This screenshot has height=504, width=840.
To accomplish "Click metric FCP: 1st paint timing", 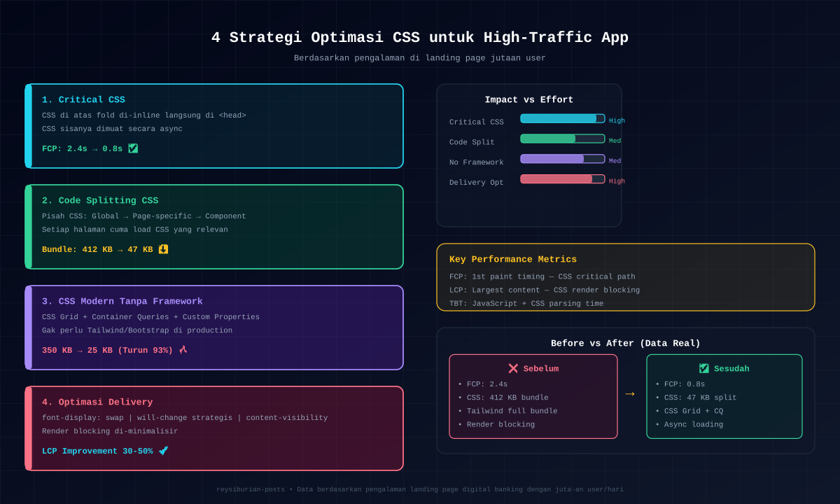I will [542, 276].
